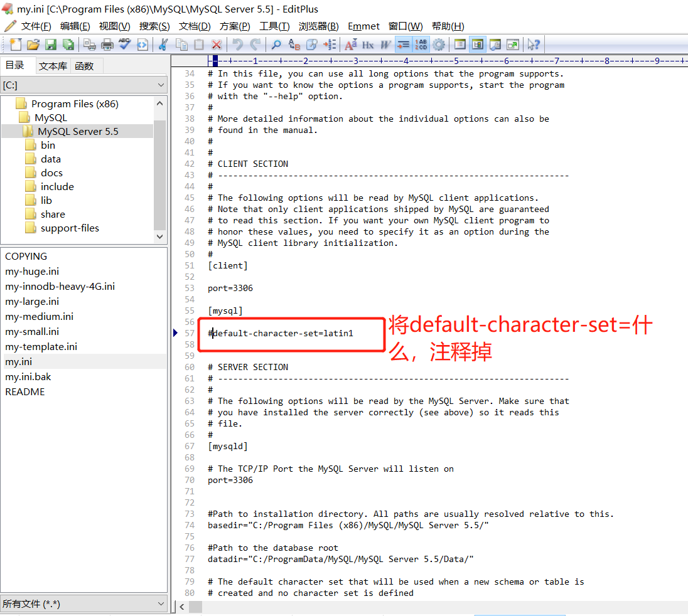Toggle line number display

click(421, 45)
